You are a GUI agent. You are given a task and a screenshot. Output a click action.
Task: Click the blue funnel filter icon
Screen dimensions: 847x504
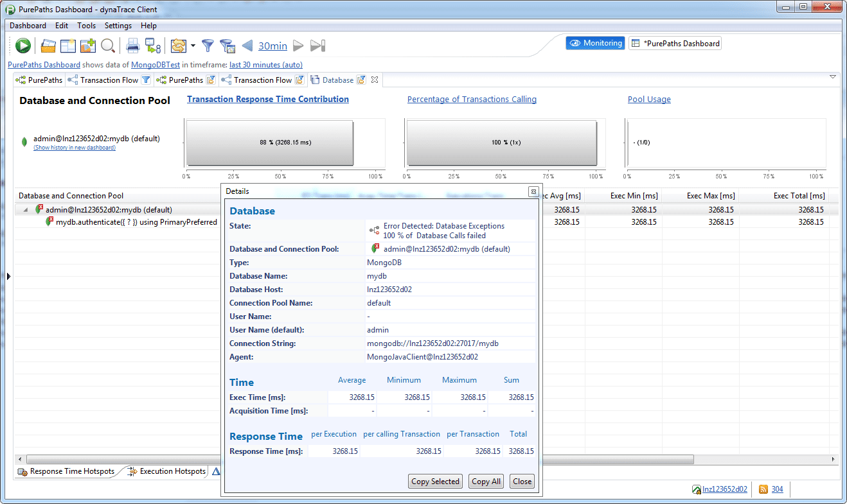tap(208, 46)
